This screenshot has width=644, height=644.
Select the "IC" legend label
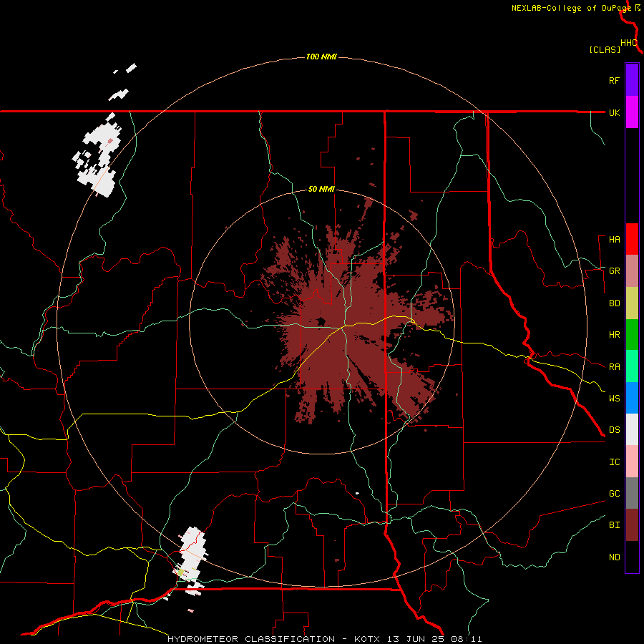[x=614, y=462]
